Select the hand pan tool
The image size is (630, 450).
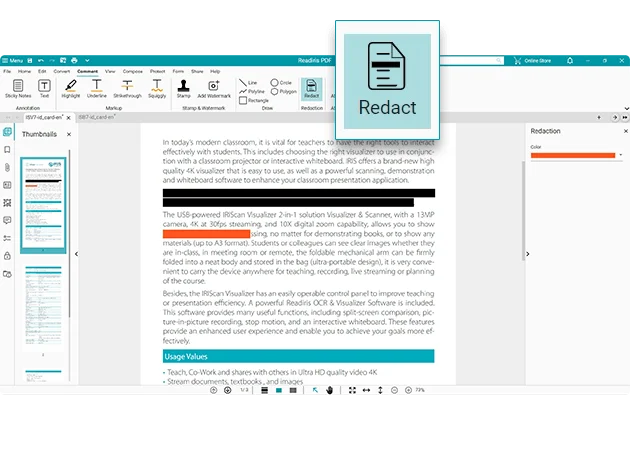[x=329, y=390]
